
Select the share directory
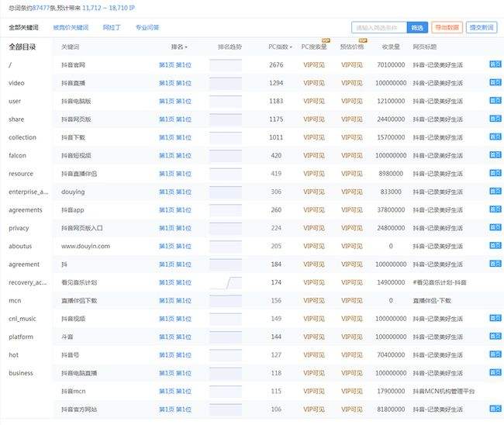pos(16,119)
